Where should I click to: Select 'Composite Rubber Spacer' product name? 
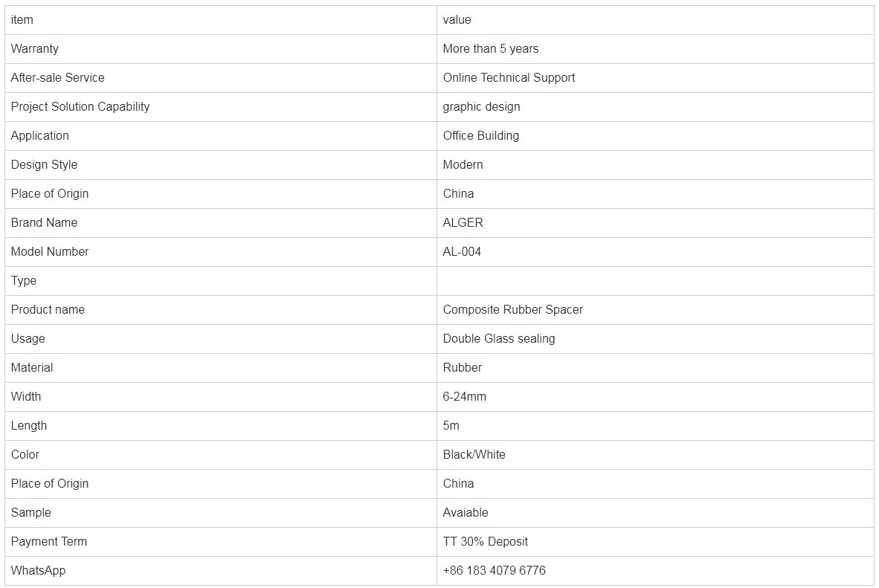point(513,309)
